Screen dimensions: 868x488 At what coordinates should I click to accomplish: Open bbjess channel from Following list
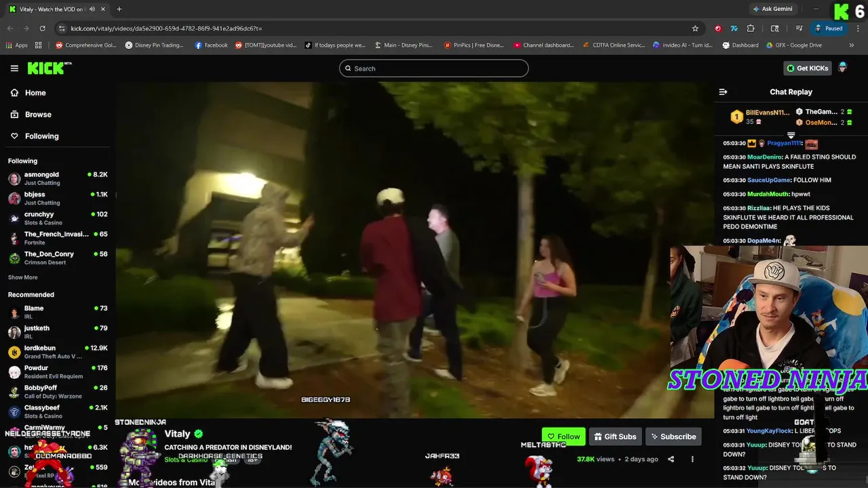58,198
